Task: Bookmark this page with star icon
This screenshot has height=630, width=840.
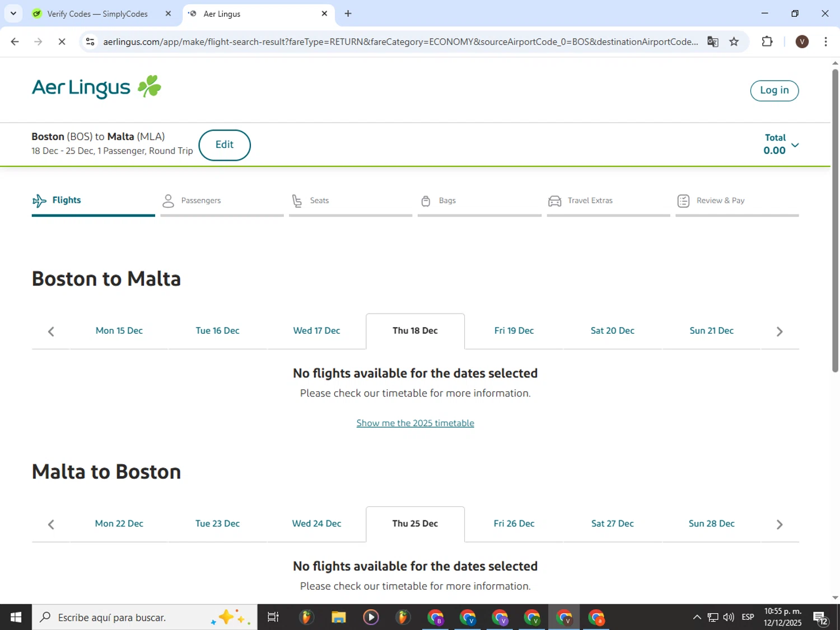Action: (x=734, y=41)
